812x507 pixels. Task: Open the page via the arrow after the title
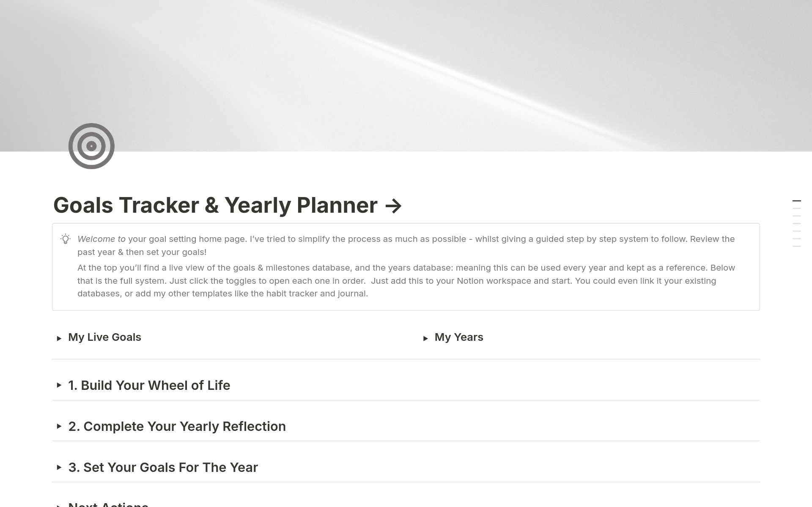pos(394,206)
